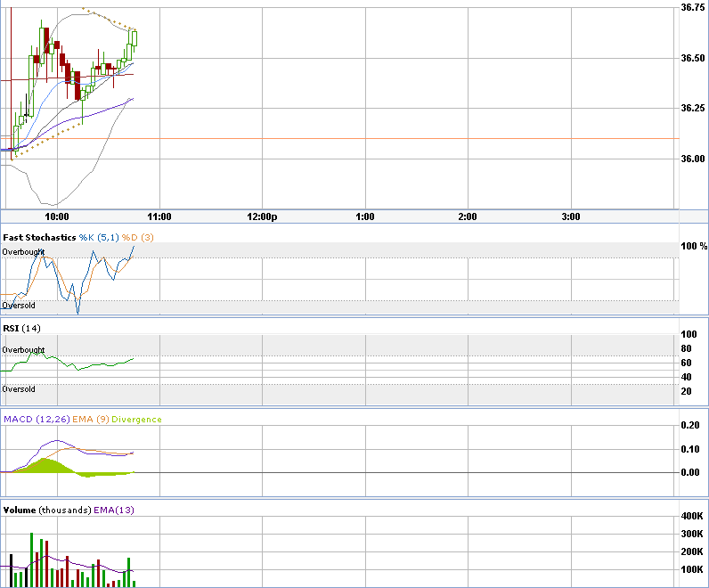The image size is (709, 588).
Task: Click the RSI 60 scale label
Action: (687, 363)
